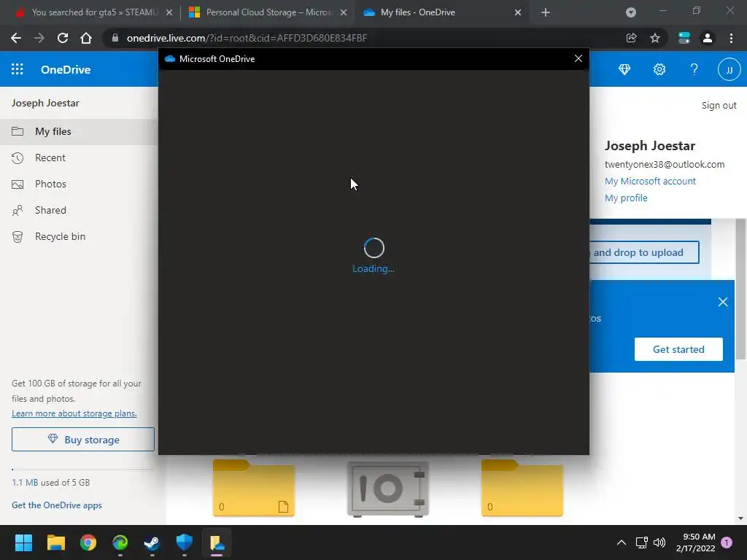This screenshot has height=560, width=747.
Task: Open Photos in the sidebar
Action: [x=79, y=184]
